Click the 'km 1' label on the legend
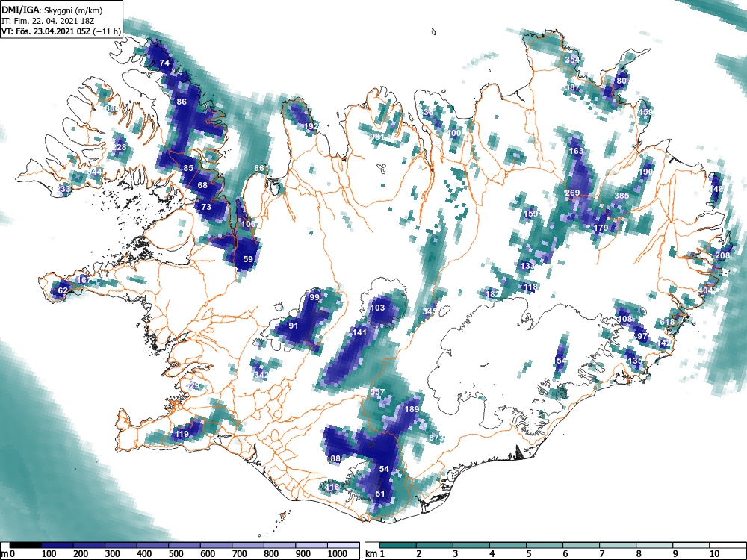747x560 pixels. (x=376, y=554)
